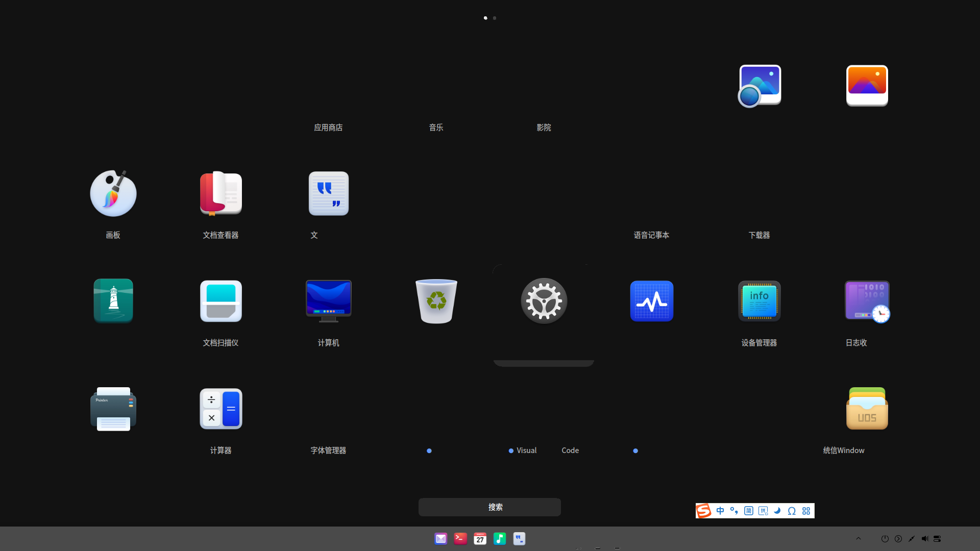Click the volume icon in system tray
Viewport: 980px width, 551px height.
point(925,539)
